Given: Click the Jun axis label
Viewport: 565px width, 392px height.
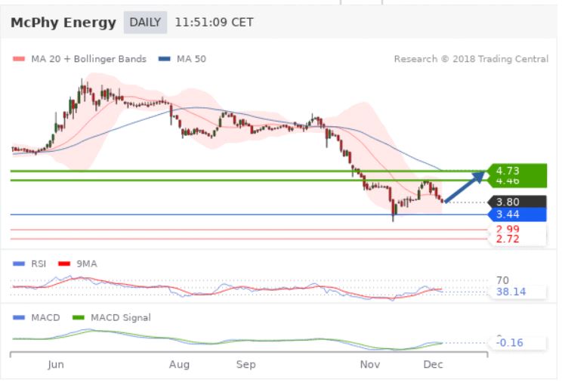Looking at the screenshot, I should (56, 365).
